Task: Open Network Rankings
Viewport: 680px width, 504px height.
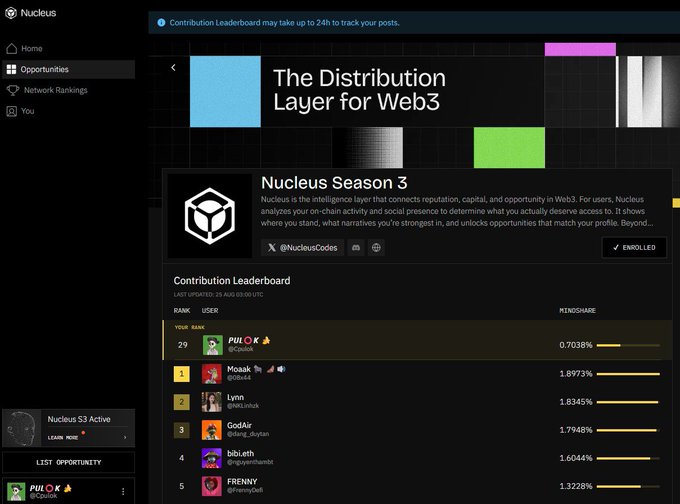Action: coord(69,90)
